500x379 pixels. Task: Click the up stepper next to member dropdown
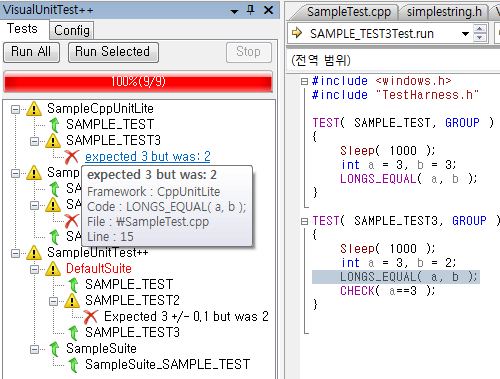coord(480,29)
